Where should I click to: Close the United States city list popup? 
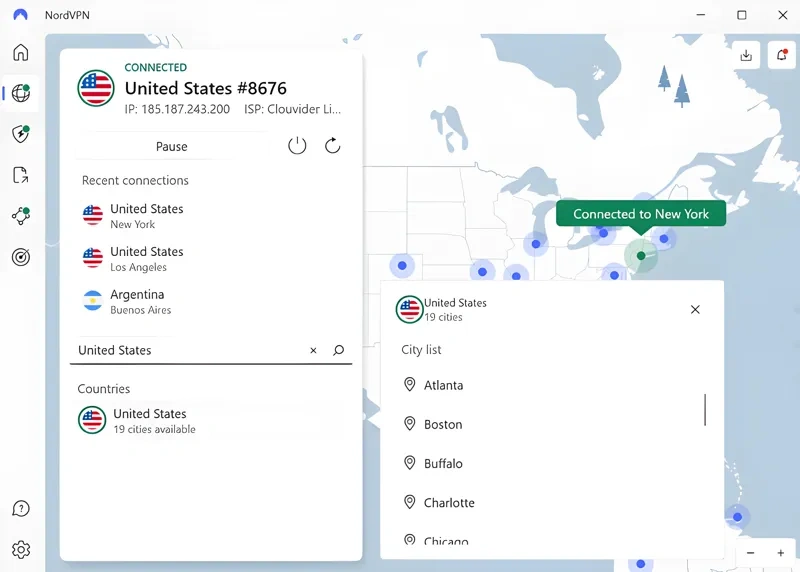coord(695,310)
